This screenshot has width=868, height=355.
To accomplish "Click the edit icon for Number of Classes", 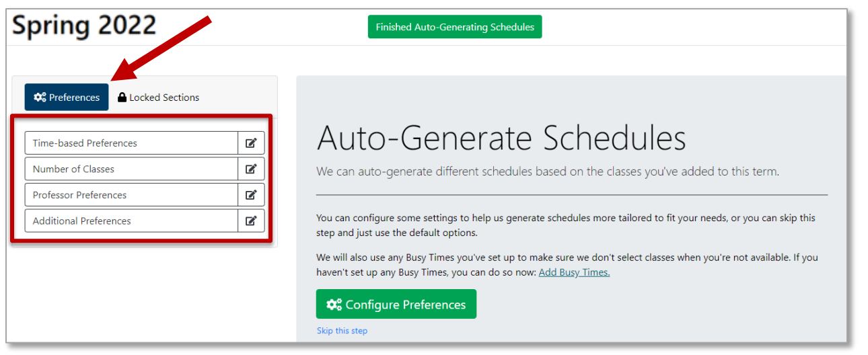I will point(251,169).
